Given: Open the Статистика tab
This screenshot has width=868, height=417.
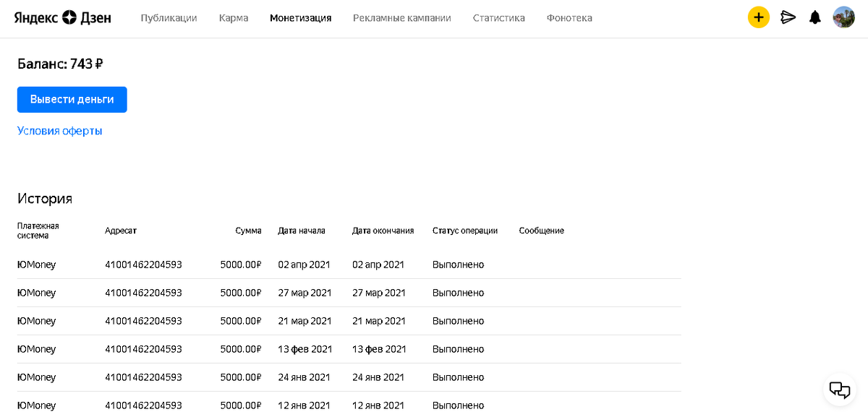Looking at the screenshot, I should (x=499, y=18).
